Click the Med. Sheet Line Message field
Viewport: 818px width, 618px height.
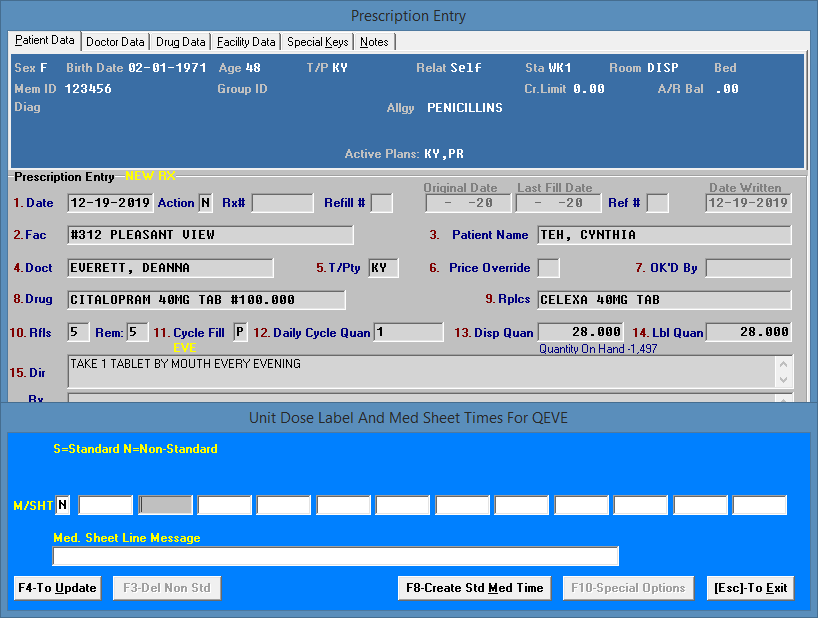336,556
